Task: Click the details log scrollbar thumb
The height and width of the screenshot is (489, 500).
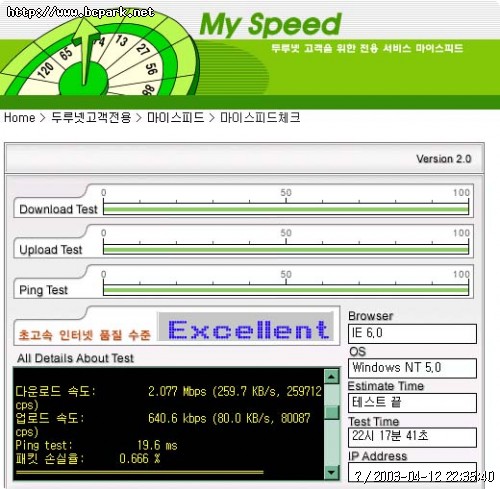Action: click(332, 412)
